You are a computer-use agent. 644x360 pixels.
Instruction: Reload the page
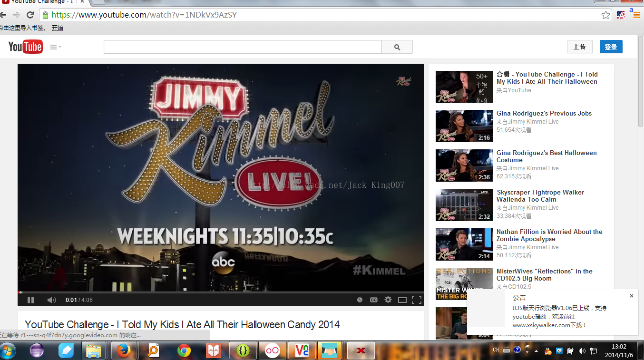(30, 15)
